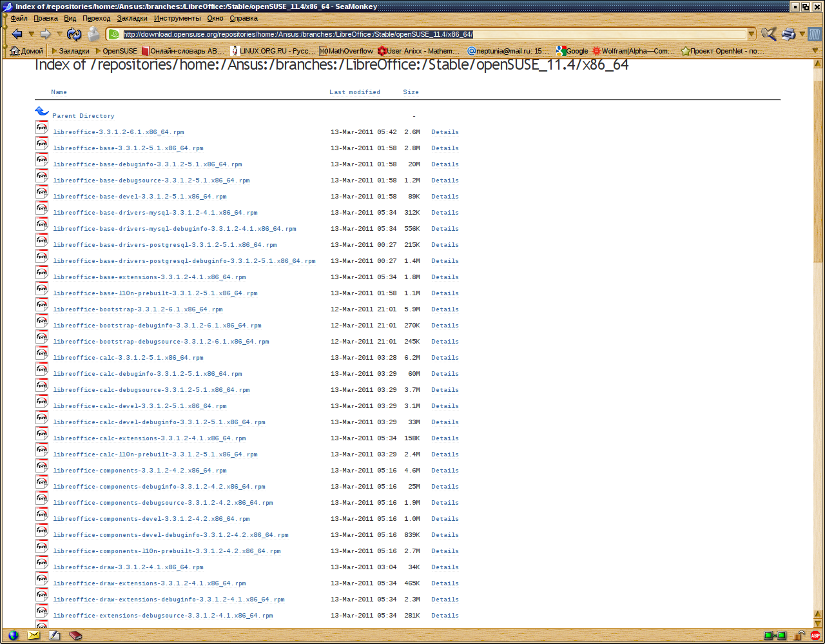825x644 pixels.
Task: Click the vertical scrollbar up arrow
Action: (x=818, y=64)
